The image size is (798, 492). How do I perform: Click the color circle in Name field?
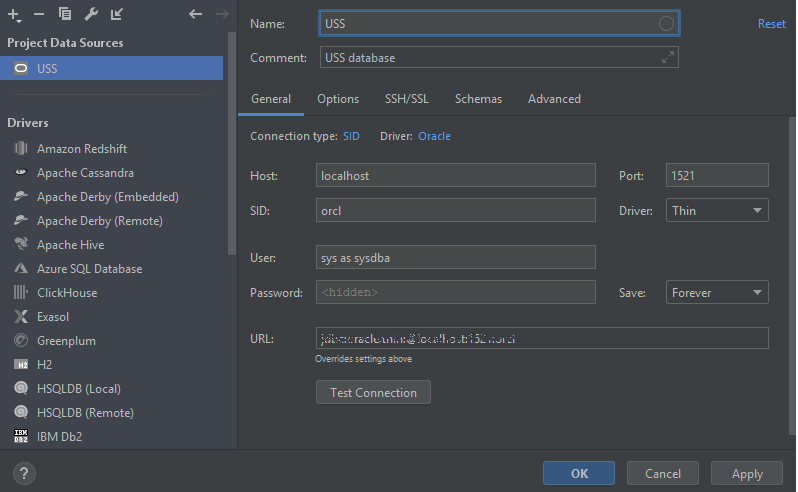pos(666,23)
